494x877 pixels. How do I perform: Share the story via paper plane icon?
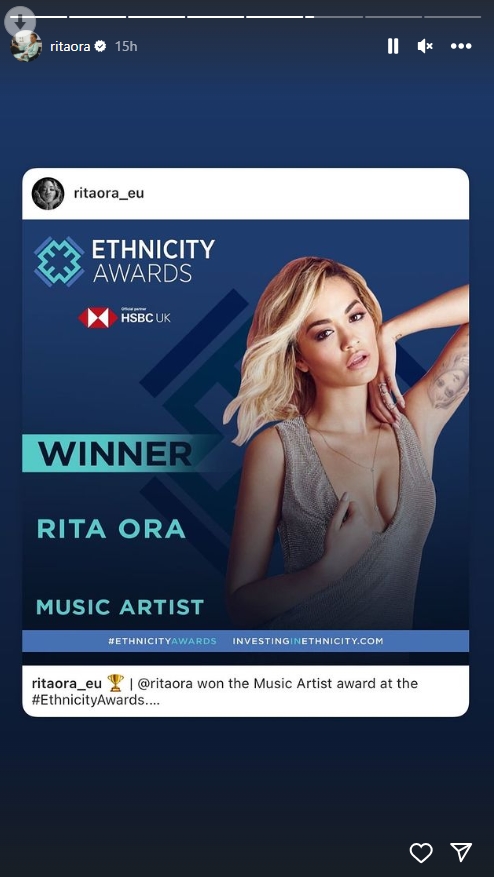[462, 852]
